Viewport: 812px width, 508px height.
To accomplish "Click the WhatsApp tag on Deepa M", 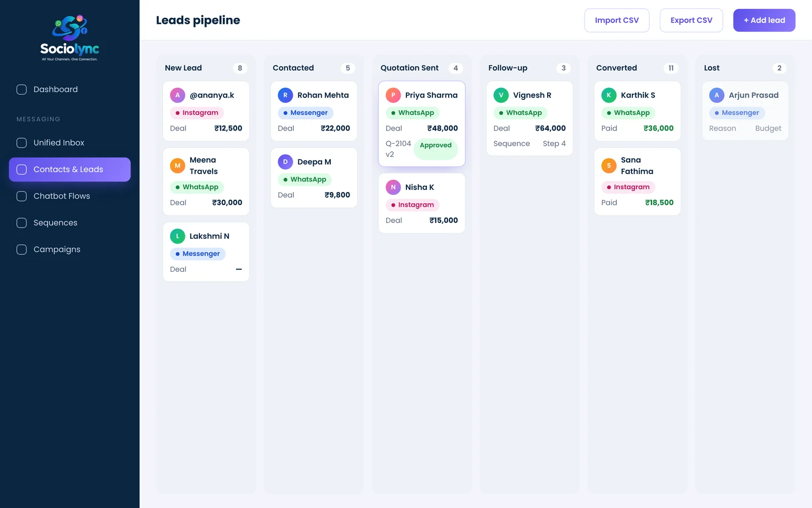I will (304, 179).
